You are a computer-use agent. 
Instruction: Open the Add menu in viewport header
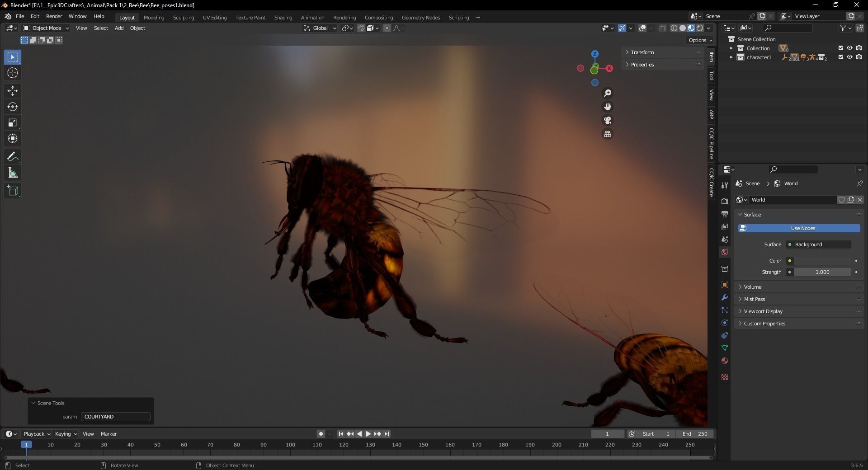coord(119,28)
